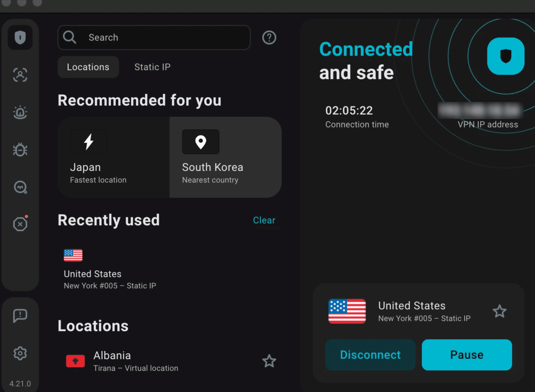535x392 pixels.
Task: Open the VPN shield sidebar icon
Action: pos(20,37)
